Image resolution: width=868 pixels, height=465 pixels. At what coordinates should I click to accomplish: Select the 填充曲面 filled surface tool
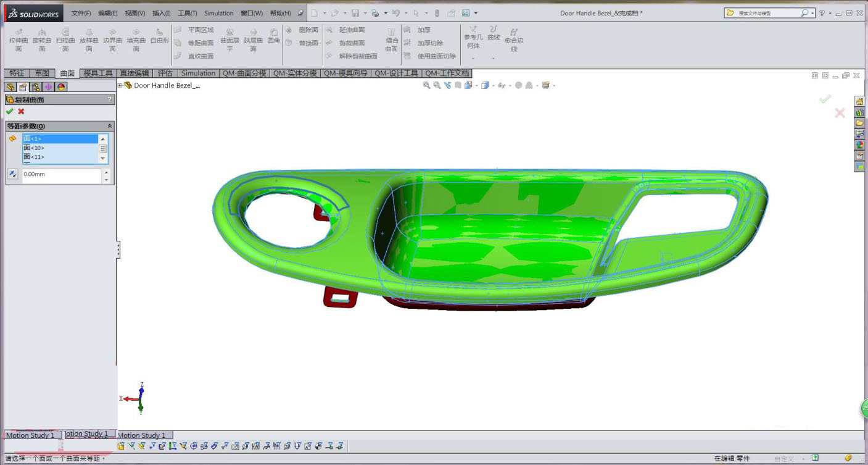coord(136,40)
